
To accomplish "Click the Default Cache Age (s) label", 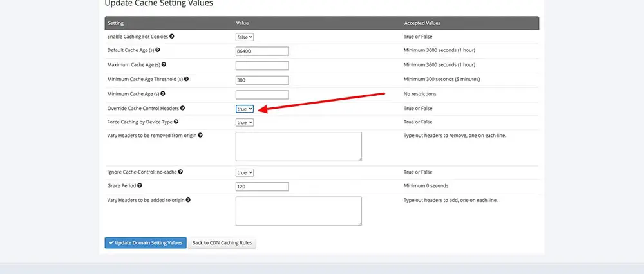I will (x=131, y=50).
